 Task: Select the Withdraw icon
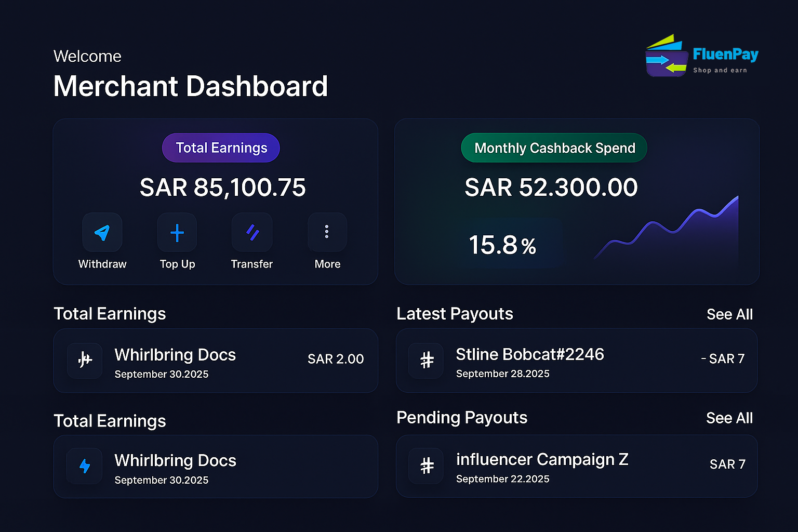(102, 232)
